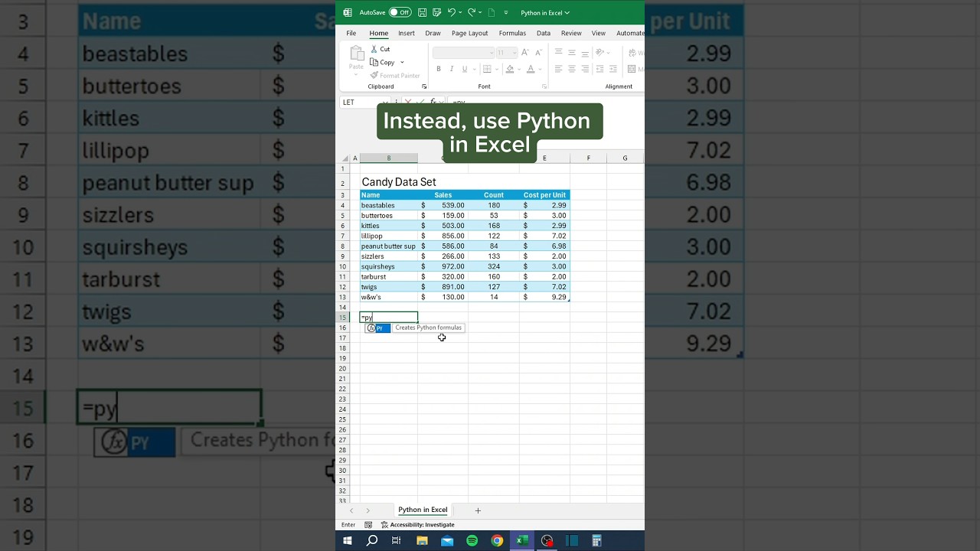The height and width of the screenshot is (551, 980).
Task: Click the Borders icon
Action: [x=486, y=69]
